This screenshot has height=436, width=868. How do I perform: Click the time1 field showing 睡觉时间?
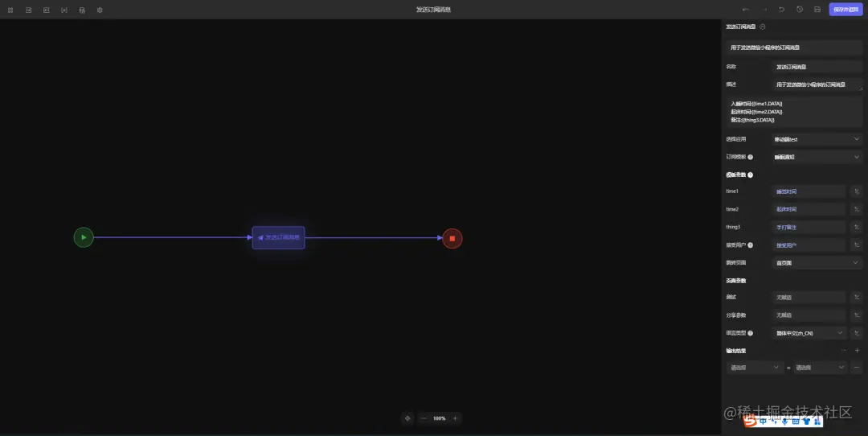(809, 191)
